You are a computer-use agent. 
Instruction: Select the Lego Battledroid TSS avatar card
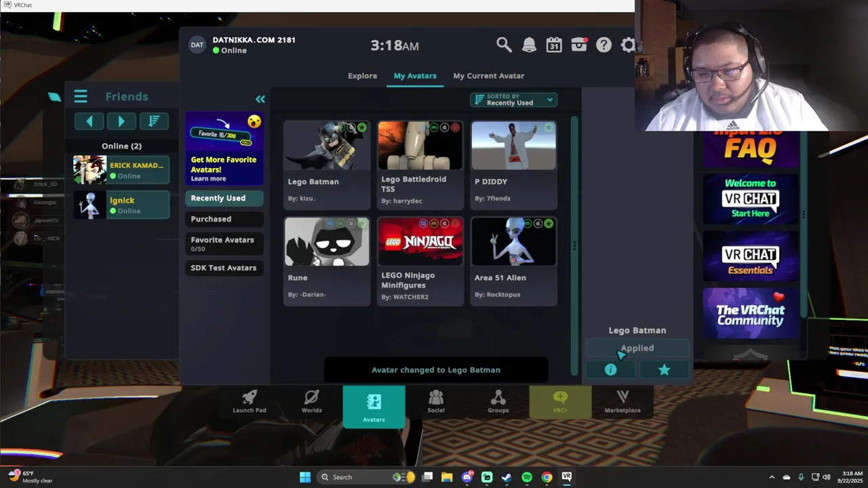click(x=420, y=165)
